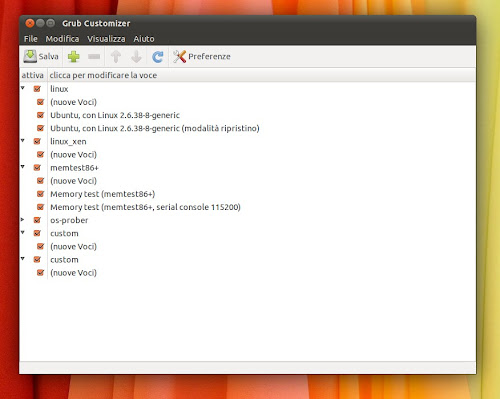Open Preferenze settings
Screen dimensions: 500x399
coord(202,56)
